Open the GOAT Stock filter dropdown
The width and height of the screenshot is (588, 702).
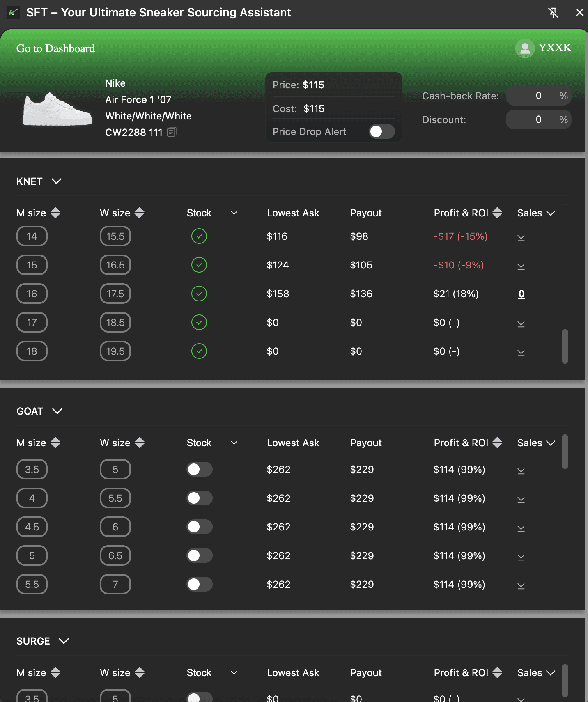click(x=234, y=443)
